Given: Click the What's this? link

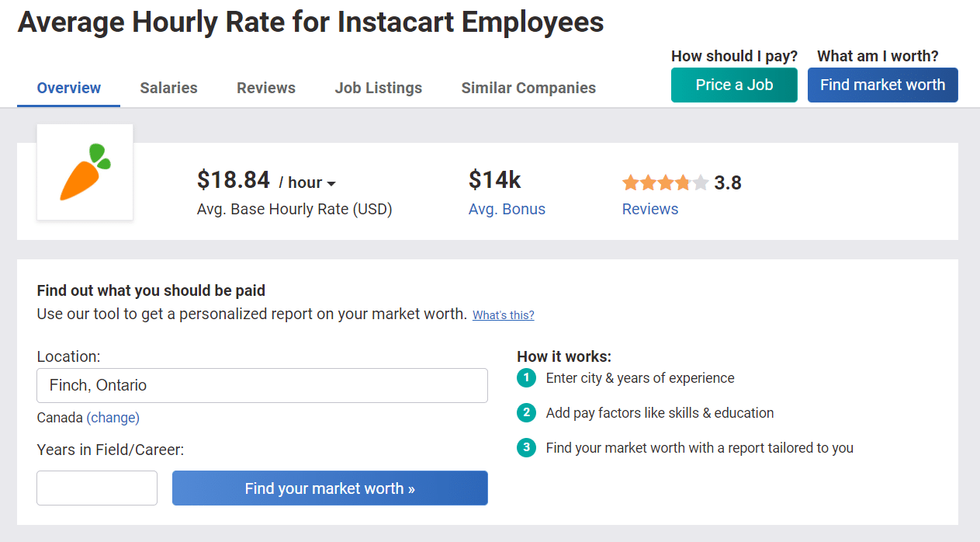Looking at the screenshot, I should point(504,315).
